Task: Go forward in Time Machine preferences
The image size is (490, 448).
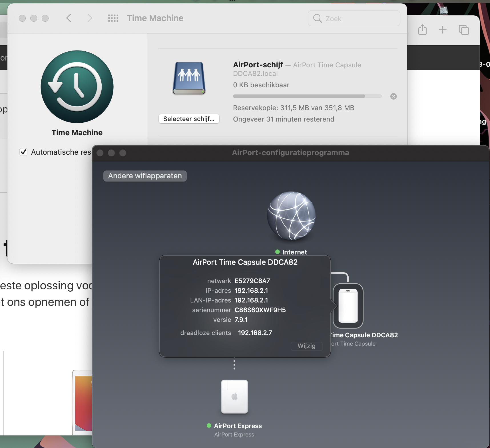Action: (90, 18)
